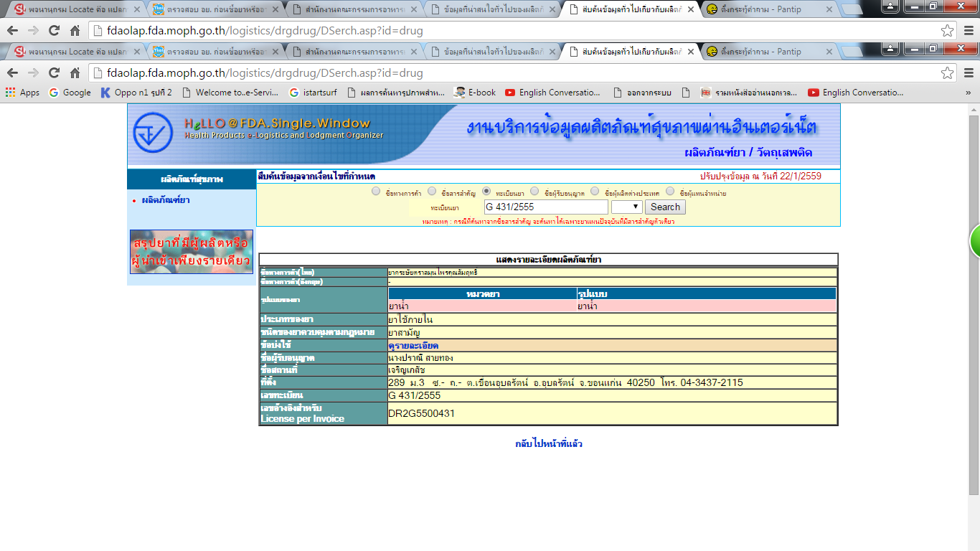Select the ชื่อผู้แทนจำหน่าย radio button

670,192
